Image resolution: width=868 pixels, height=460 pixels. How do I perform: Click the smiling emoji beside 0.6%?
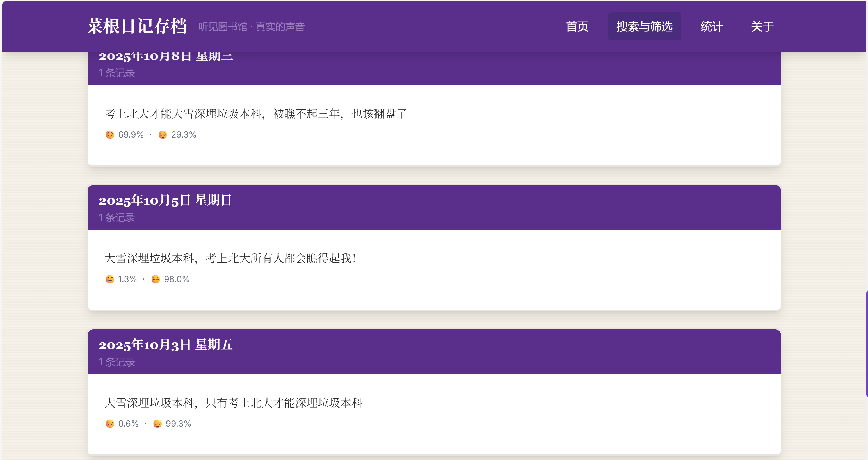110,424
